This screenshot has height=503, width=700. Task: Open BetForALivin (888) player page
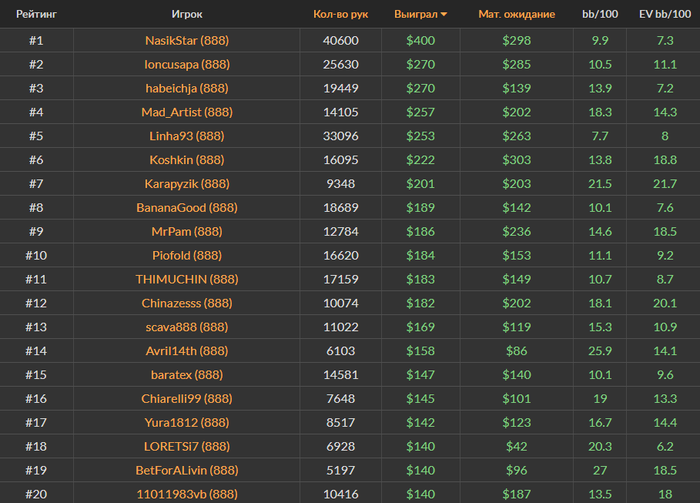tap(186, 470)
